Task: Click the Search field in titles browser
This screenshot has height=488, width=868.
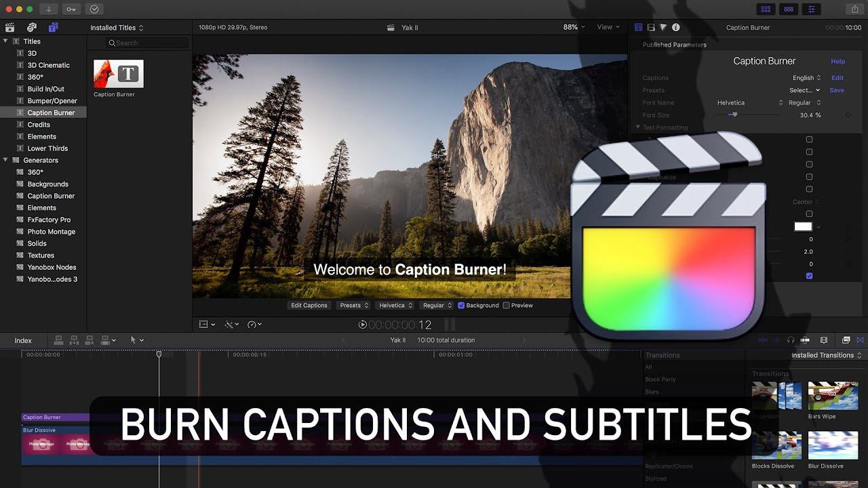Action: [x=148, y=43]
